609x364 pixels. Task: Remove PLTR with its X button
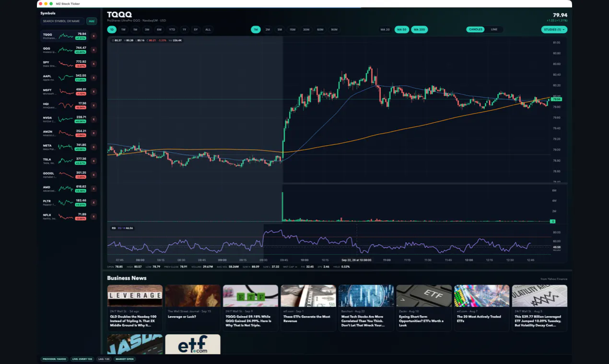(x=94, y=203)
